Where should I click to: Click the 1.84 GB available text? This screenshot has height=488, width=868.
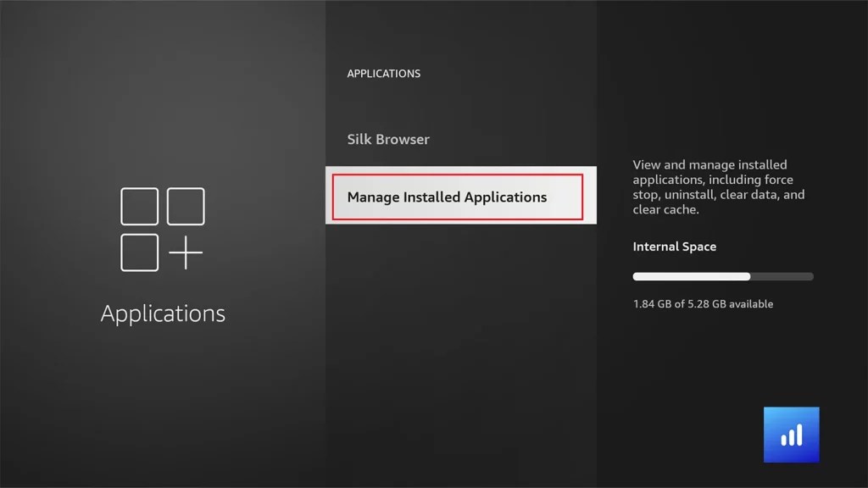coord(704,303)
